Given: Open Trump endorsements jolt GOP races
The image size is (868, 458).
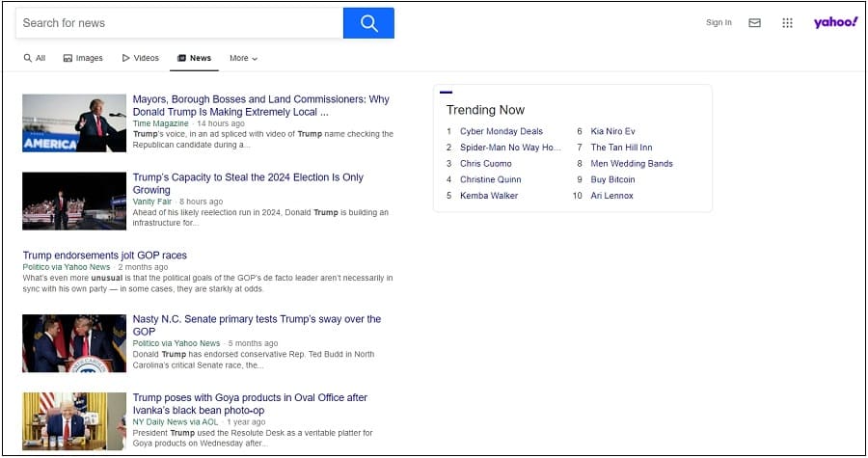Looking at the screenshot, I should [104, 255].
